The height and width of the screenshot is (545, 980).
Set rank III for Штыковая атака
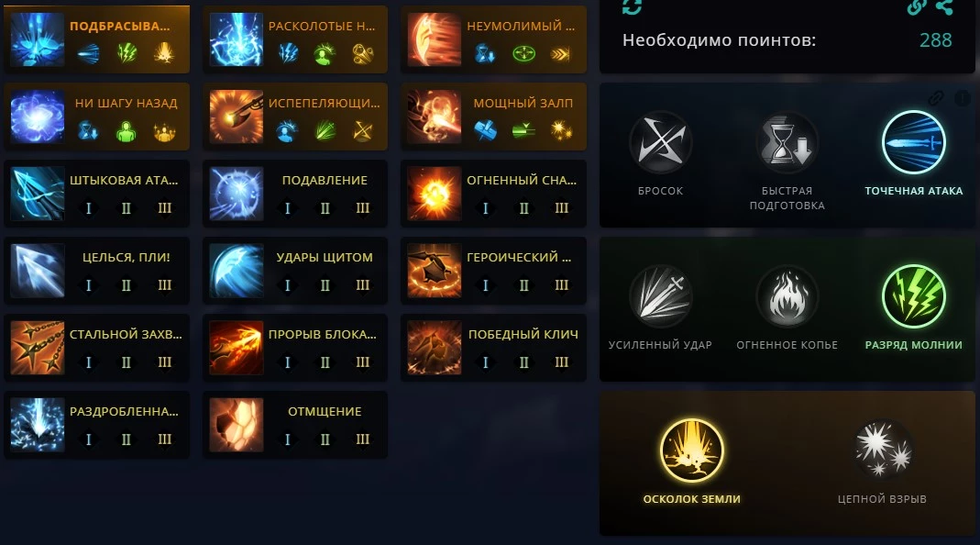point(164,208)
